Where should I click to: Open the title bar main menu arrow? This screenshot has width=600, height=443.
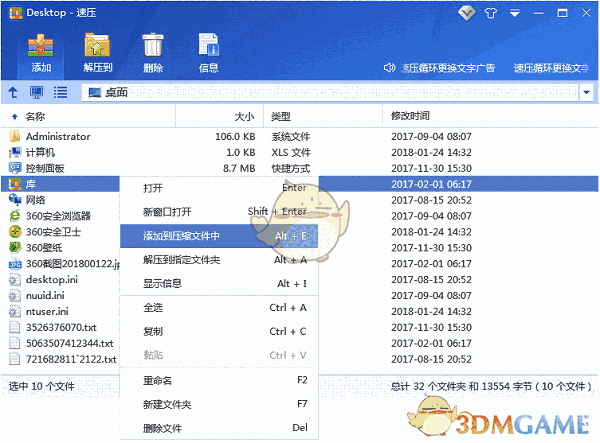(515, 13)
